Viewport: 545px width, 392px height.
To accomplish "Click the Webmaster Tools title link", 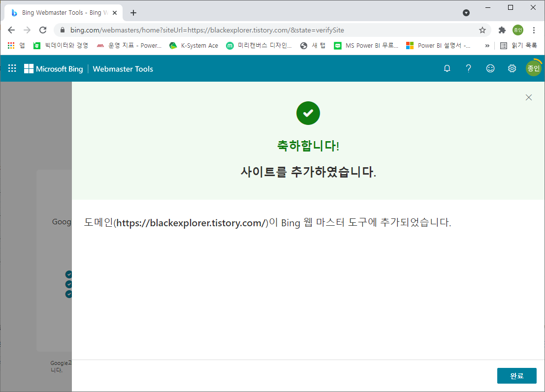I will tap(123, 69).
